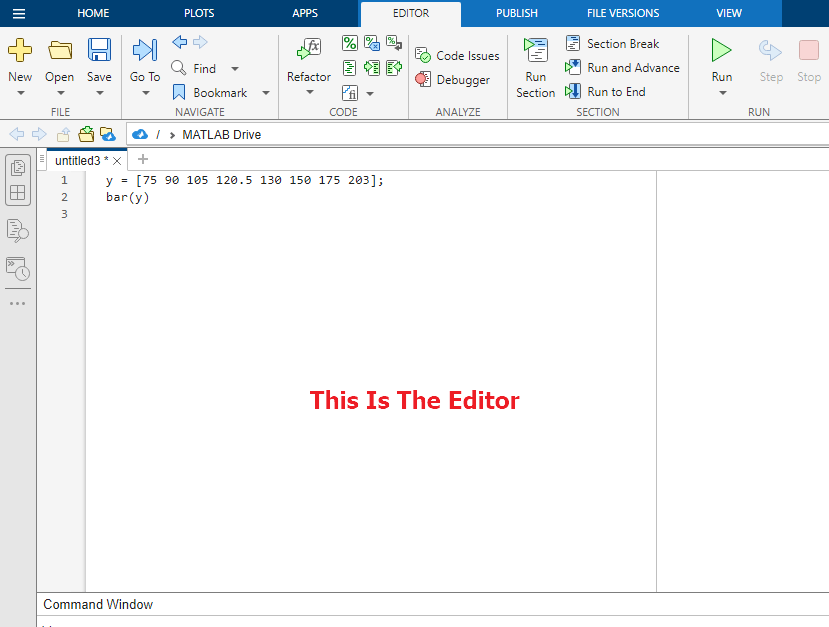
Task: Open the Run button dropdown menu
Action: point(721,93)
